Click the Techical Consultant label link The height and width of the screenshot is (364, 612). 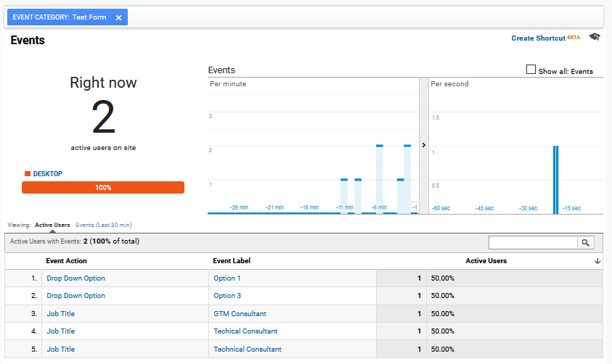[x=245, y=331]
